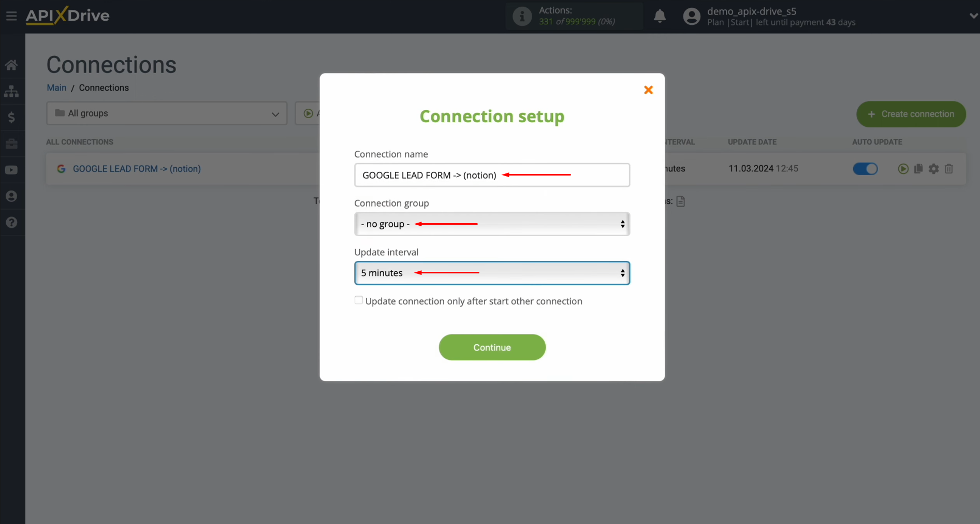This screenshot has width=980, height=524.
Task: Delete the connection using the trash icon
Action: click(x=949, y=169)
